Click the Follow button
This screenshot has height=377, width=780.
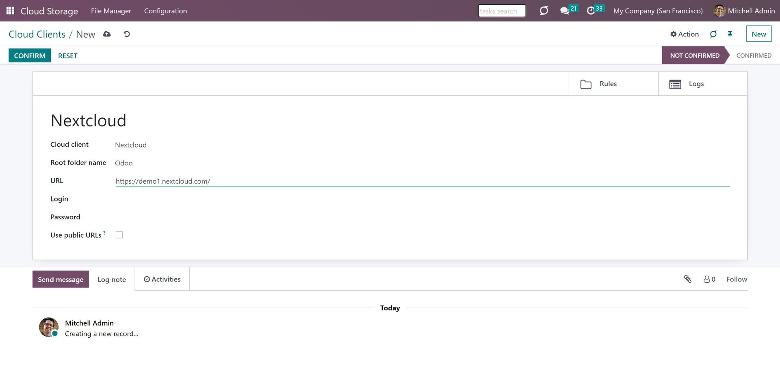pyautogui.click(x=737, y=280)
